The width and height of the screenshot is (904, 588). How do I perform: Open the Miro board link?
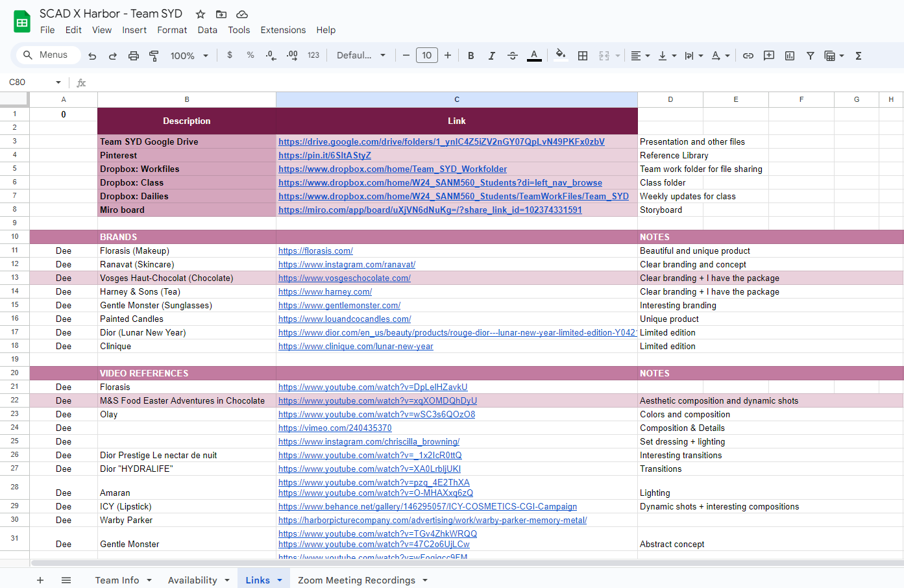pyautogui.click(x=430, y=210)
